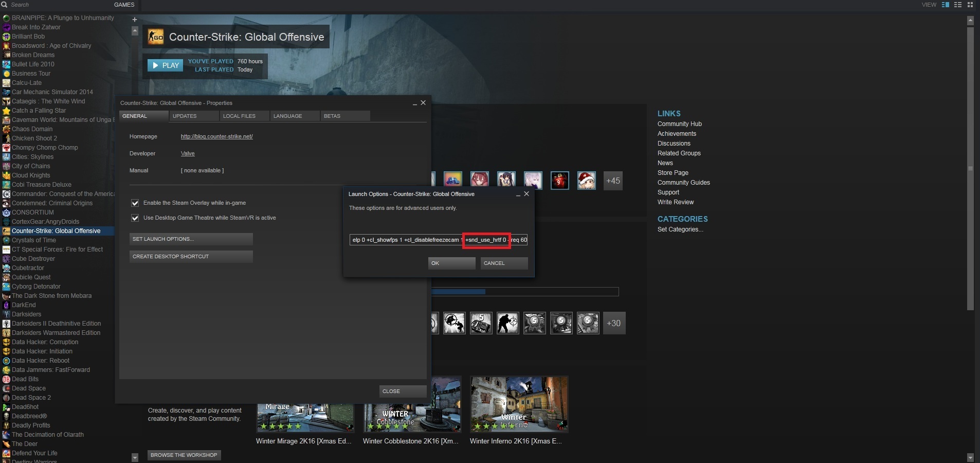Click the Catch a Falling Star icon

(6, 111)
